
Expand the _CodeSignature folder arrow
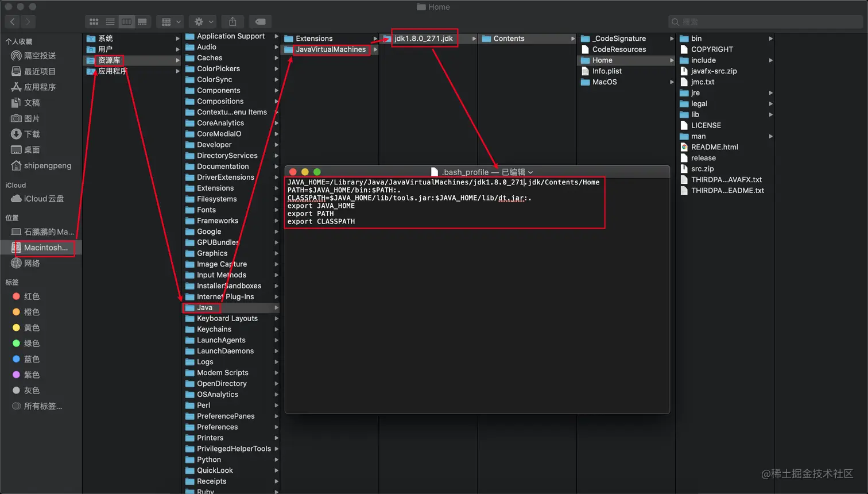pyautogui.click(x=672, y=38)
